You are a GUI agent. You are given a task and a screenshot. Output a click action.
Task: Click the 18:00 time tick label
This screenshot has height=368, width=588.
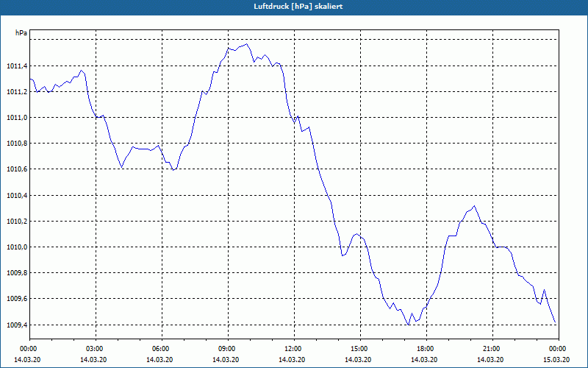[426, 348]
